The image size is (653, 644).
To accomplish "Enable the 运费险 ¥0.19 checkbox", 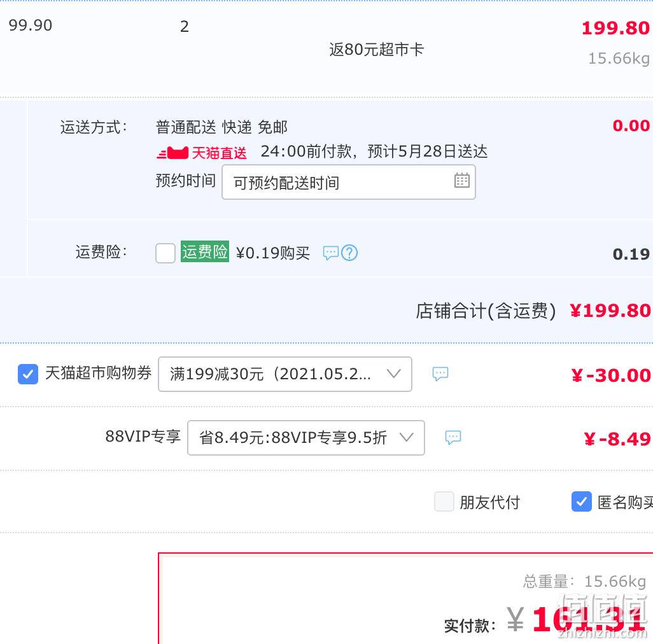I will point(165,253).
